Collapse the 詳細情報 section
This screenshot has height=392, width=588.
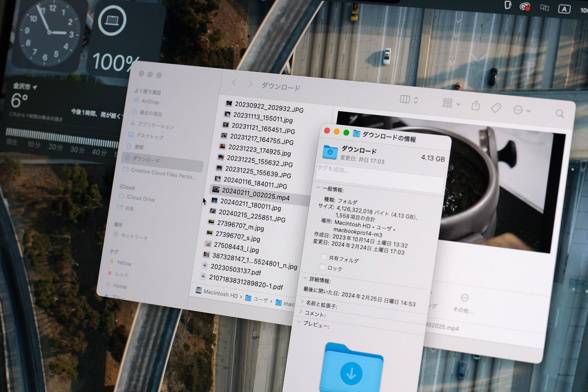[305, 278]
